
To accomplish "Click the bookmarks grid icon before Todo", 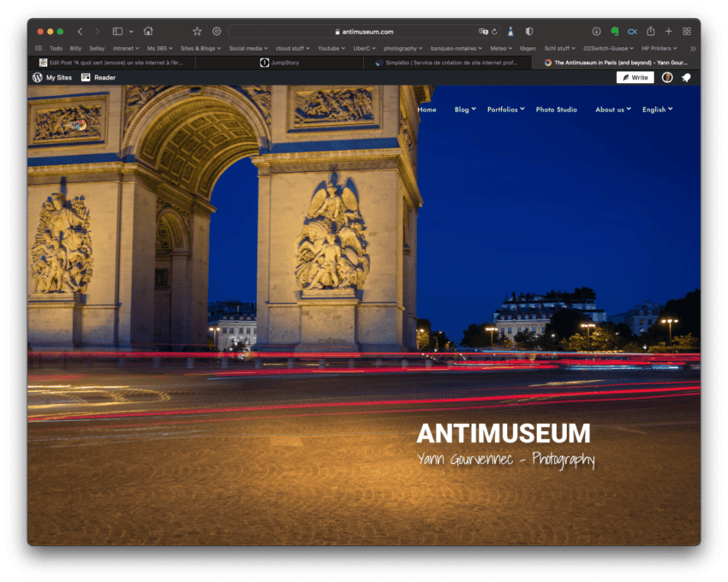I will pyautogui.click(x=39, y=48).
